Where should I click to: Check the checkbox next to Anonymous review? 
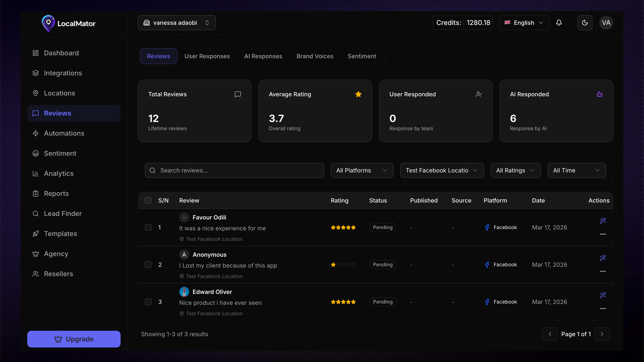(x=148, y=265)
